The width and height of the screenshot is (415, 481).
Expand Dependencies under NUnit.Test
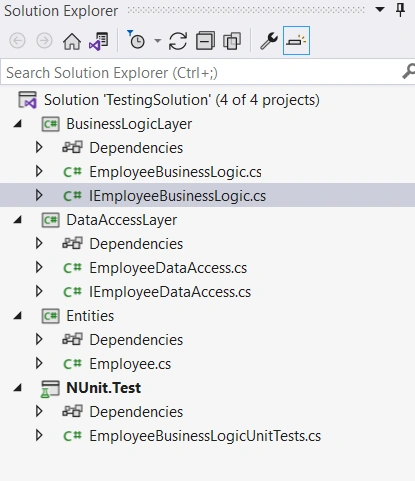(39, 411)
